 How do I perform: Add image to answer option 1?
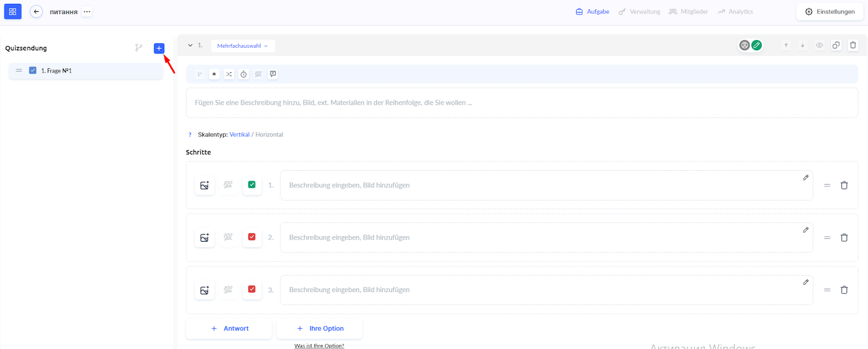pyautogui.click(x=205, y=185)
